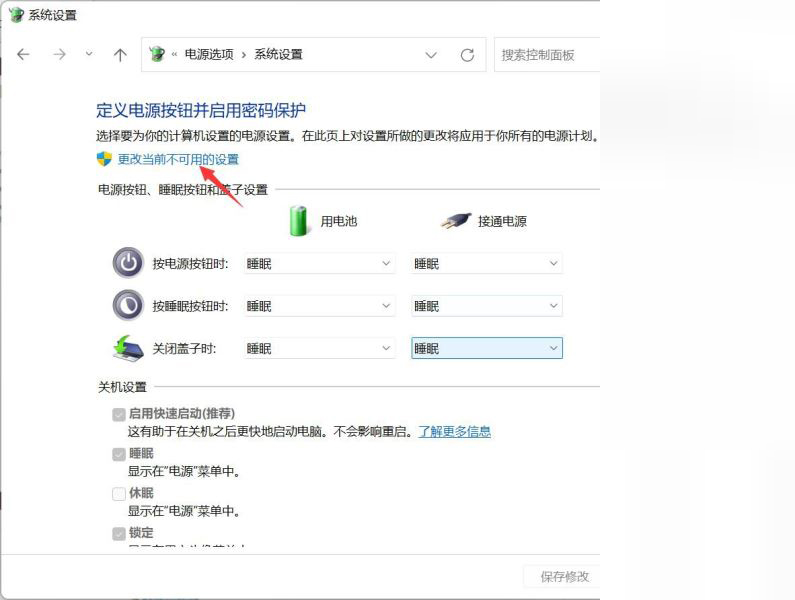Toggle 锁定 checkbox
The height and width of the screenshot is (600, 795).
(119, 534)
